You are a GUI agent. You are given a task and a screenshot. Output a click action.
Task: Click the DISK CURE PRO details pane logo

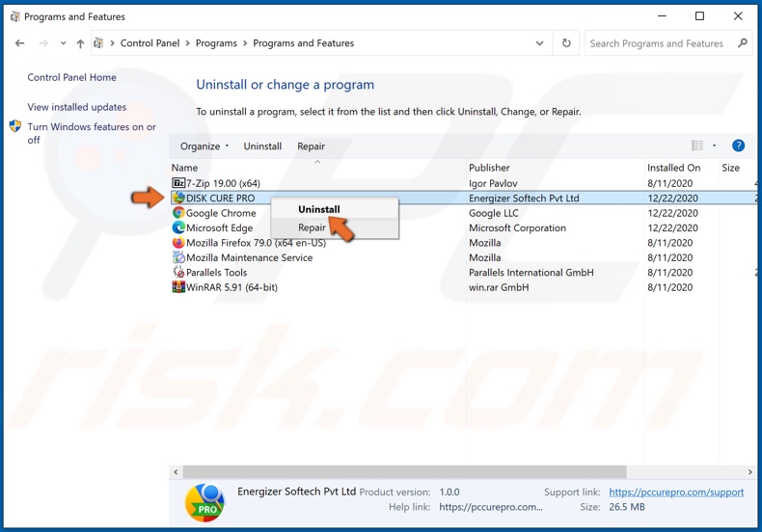coord(204,503)
